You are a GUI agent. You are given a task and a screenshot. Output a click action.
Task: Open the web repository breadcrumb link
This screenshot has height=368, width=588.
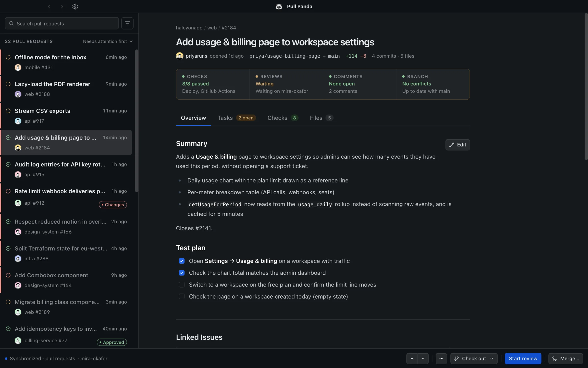[x=212, y=28]
